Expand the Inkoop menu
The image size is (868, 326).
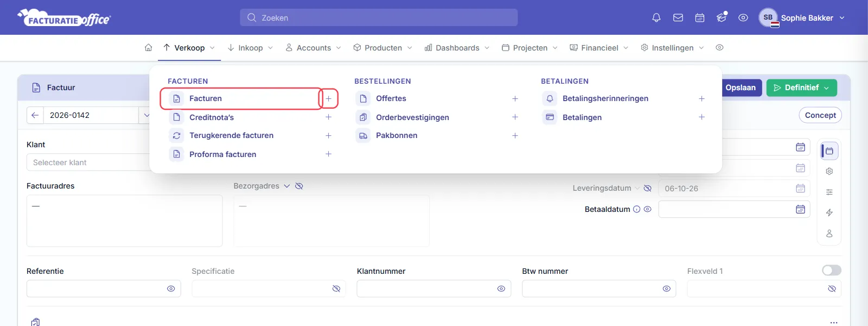[250, 48]
